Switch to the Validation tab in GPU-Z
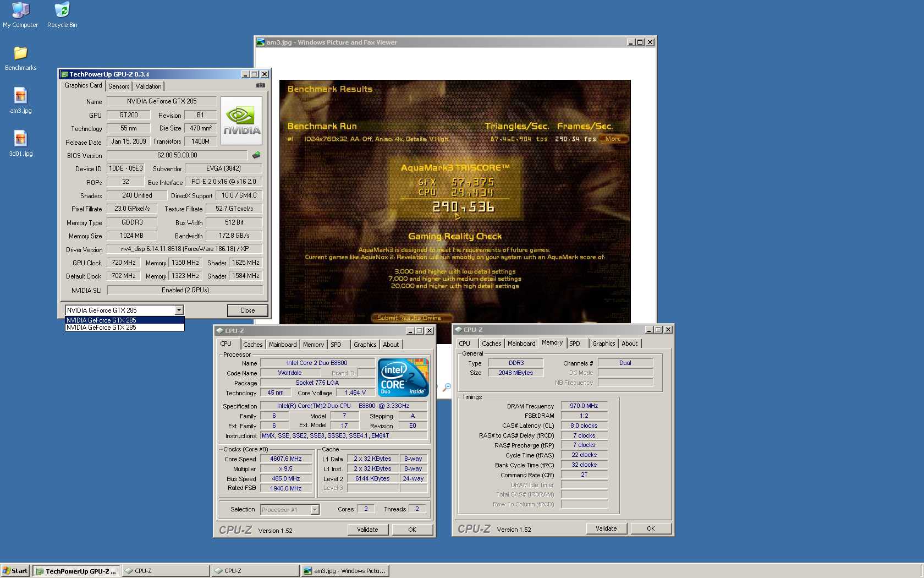 pos(148,86)
